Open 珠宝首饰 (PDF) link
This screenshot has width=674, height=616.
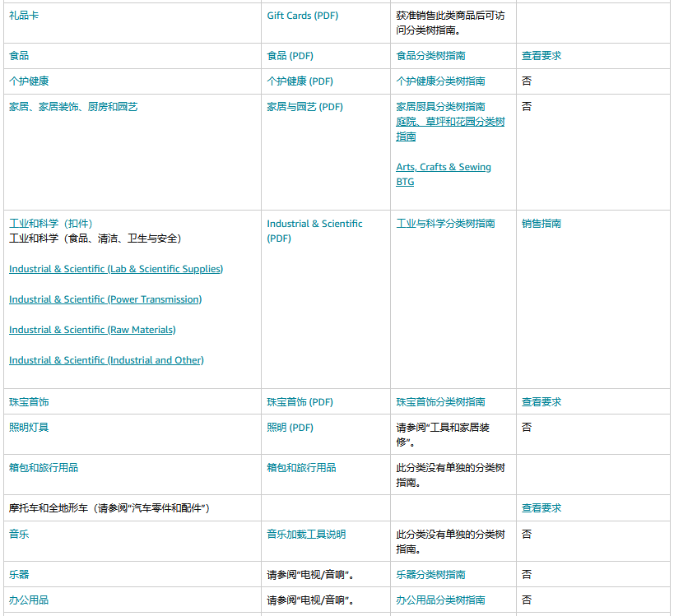[300, 402]
